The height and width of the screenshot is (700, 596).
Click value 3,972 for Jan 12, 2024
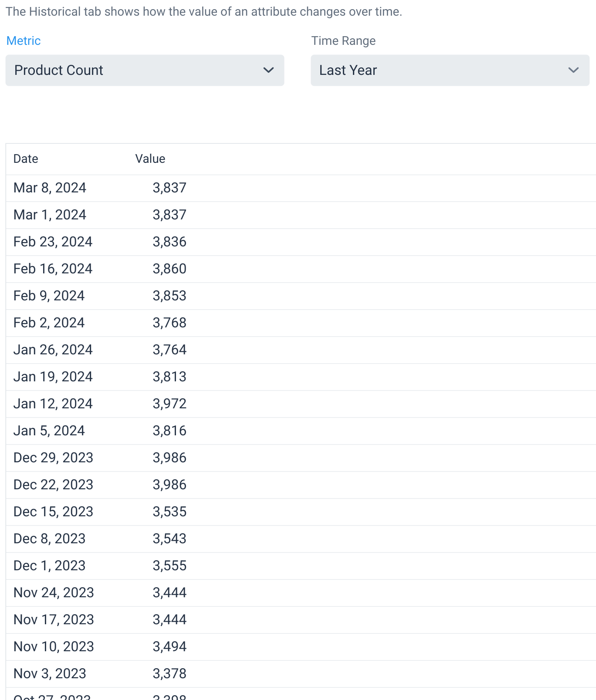tap(169, 404)
